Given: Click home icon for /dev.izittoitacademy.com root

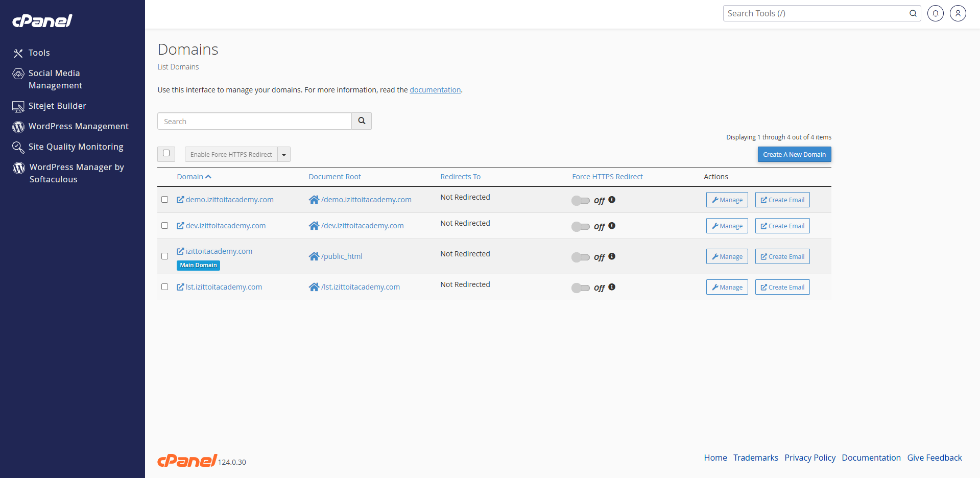Looking at the screenshot, I should click(x=314, y=226).
